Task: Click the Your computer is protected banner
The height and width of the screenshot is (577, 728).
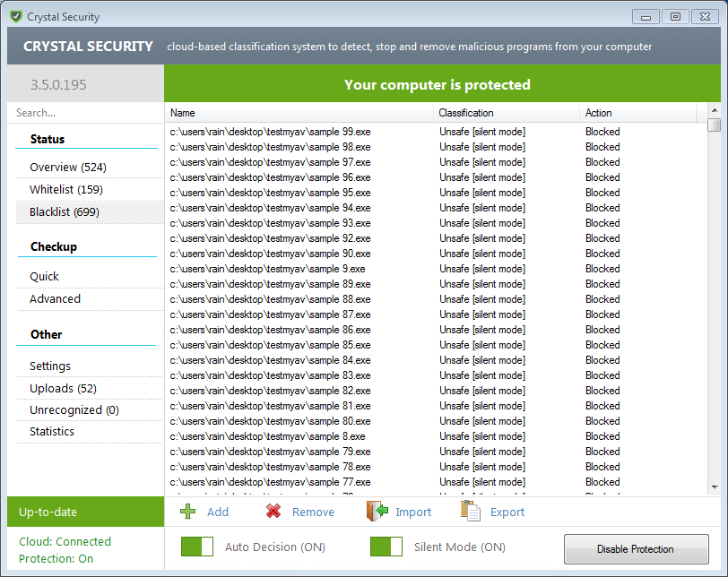Action: 442,83
